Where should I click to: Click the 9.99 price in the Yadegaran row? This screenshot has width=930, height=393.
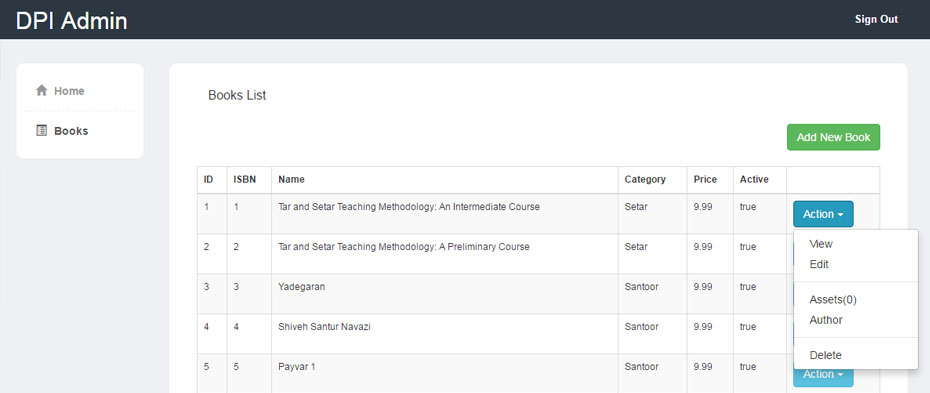[x=703, y=287]
